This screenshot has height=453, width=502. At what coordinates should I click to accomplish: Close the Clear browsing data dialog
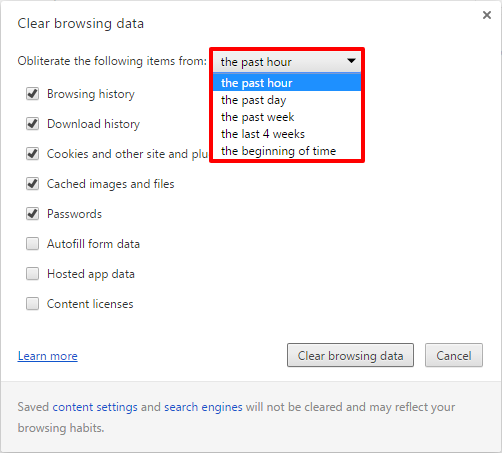tap(487, 15)
